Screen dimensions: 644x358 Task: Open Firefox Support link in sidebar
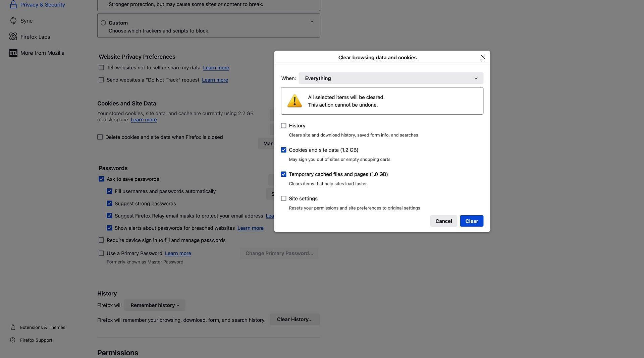point(36,340)
